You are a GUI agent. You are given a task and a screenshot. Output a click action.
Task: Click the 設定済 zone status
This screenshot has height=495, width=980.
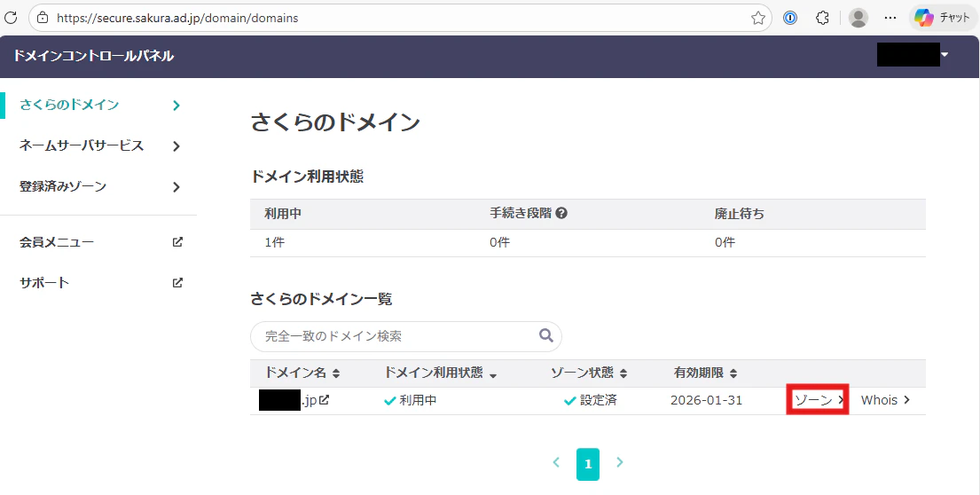(590, 400)
